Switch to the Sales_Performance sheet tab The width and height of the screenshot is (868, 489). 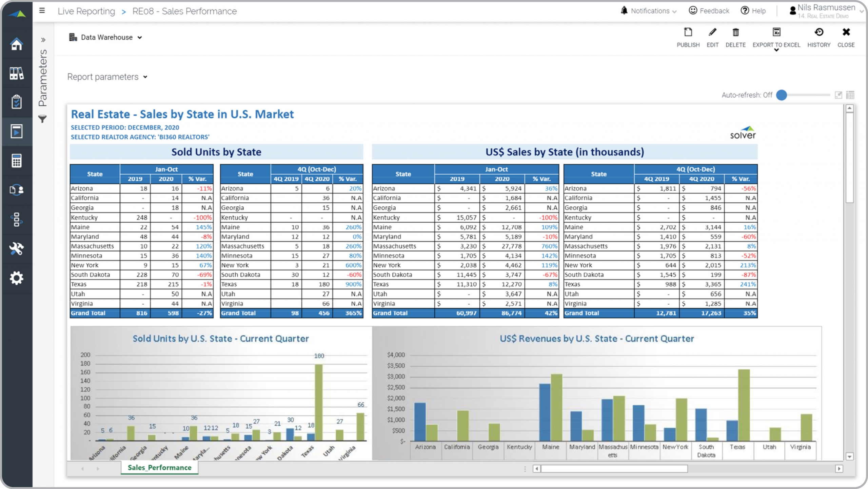159,467
